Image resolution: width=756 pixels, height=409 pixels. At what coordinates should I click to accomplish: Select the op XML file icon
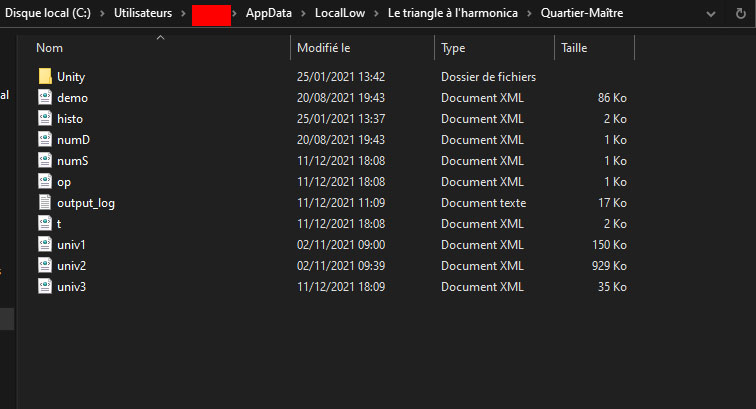pos(45,182)
